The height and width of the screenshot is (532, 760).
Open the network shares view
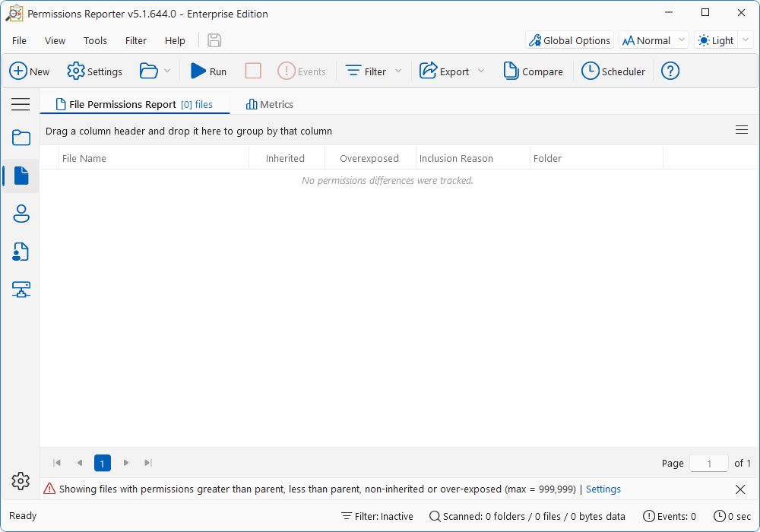click(x=21, y=290)
